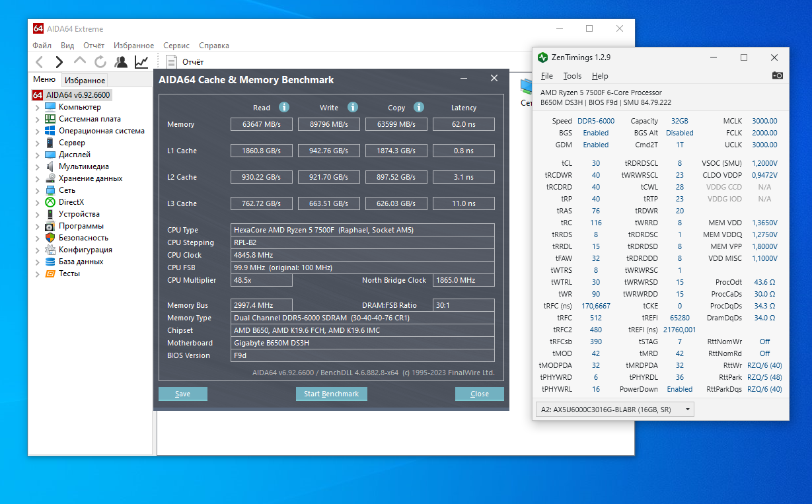This screenshot has width=812, height=504.
Task: Open the Файл menu in AIDA64
Action: (42, 46)
